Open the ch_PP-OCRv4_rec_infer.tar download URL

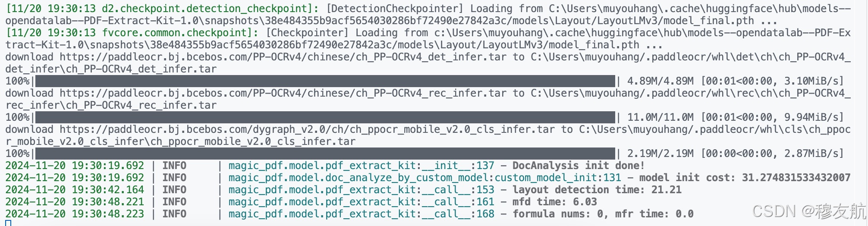[283, 93]
